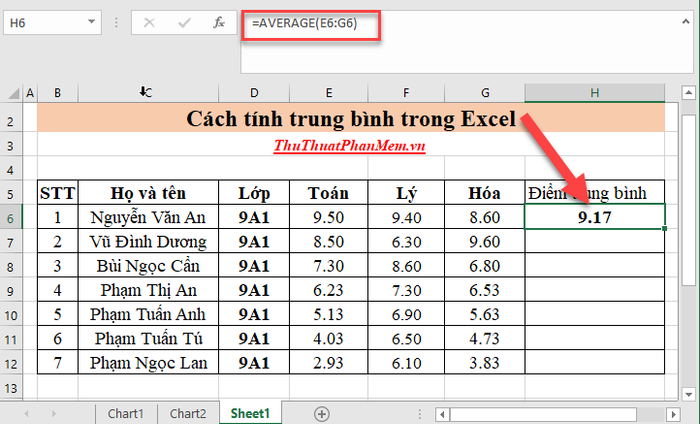Select column header C
Viewport: 700px width, 424px height.
click(x=148, y=93)
